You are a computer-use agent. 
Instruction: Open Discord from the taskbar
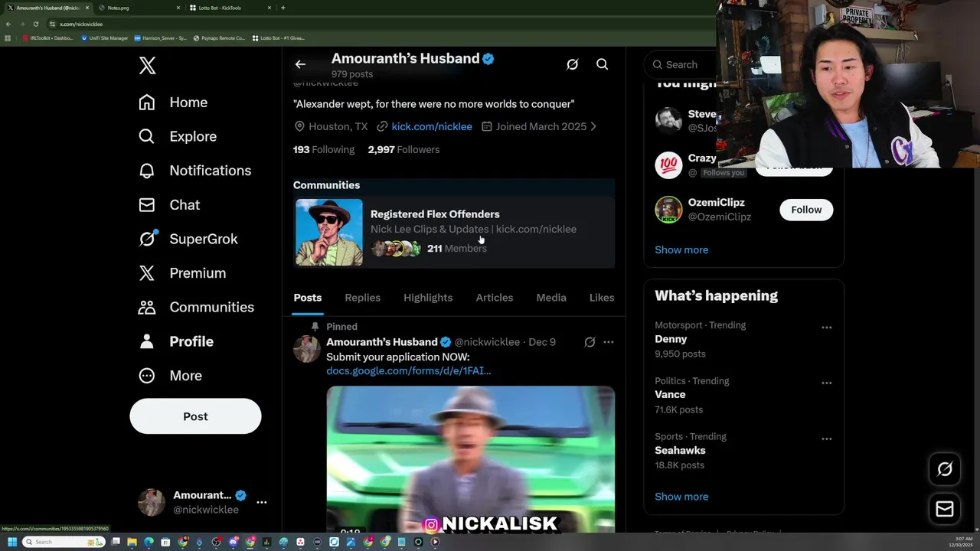(234, 542)
